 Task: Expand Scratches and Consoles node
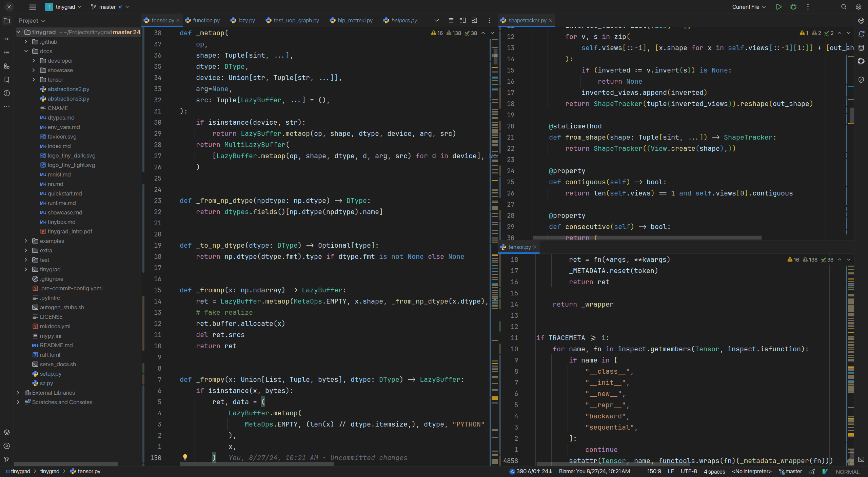tap(18, 402)
